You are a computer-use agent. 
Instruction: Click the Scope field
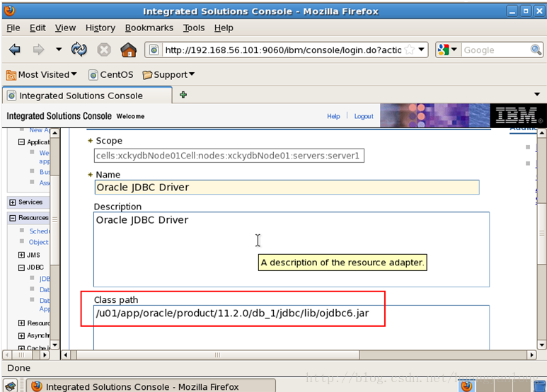229,156
